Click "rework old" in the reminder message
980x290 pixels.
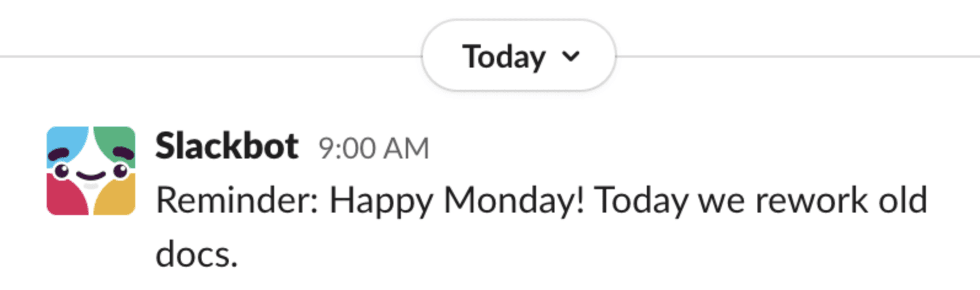point(841,201)
